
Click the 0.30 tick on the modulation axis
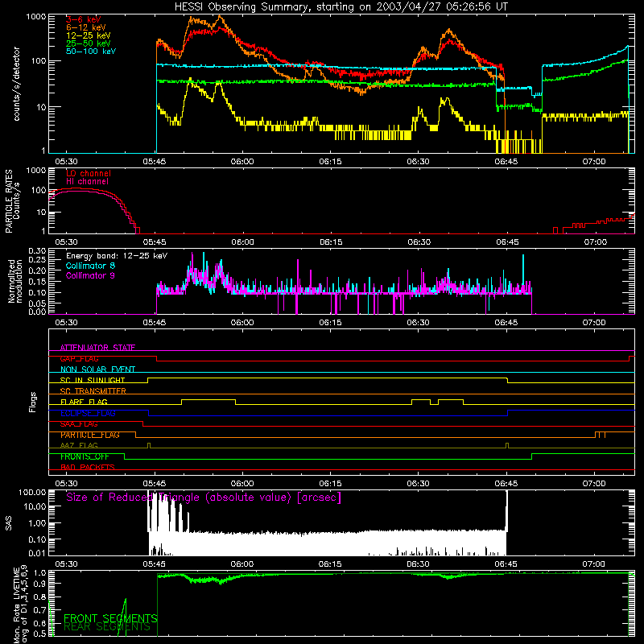click(37, 251)
